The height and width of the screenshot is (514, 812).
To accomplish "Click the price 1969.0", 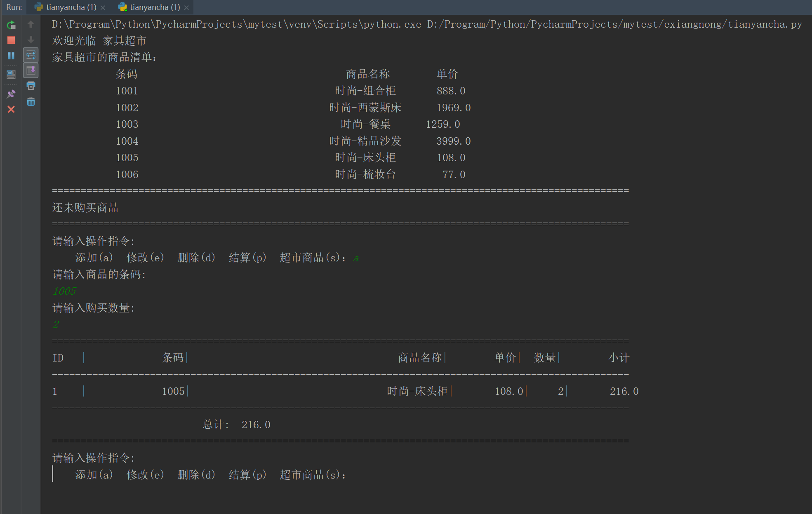I will (x=454, y=108).
